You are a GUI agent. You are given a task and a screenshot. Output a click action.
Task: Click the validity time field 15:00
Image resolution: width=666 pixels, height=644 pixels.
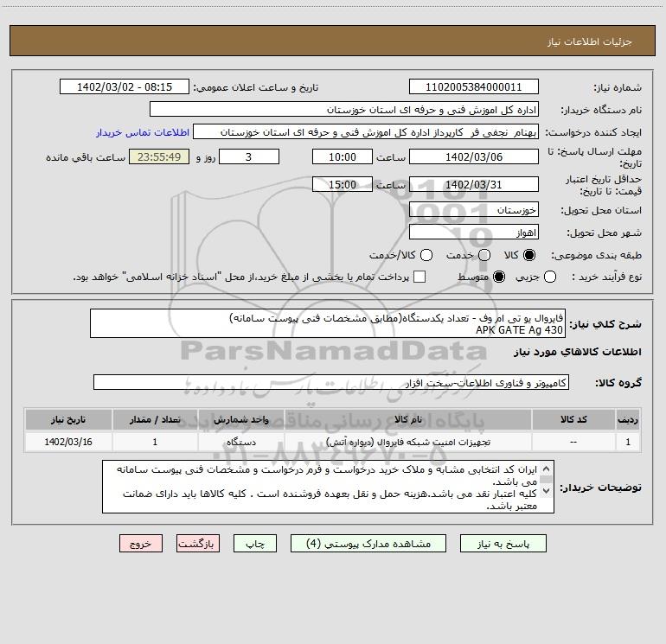point(343,184)
